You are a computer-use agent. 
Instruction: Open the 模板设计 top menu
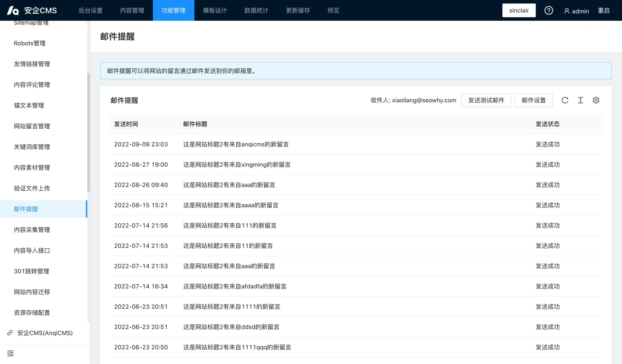click(x=215, y=10)
